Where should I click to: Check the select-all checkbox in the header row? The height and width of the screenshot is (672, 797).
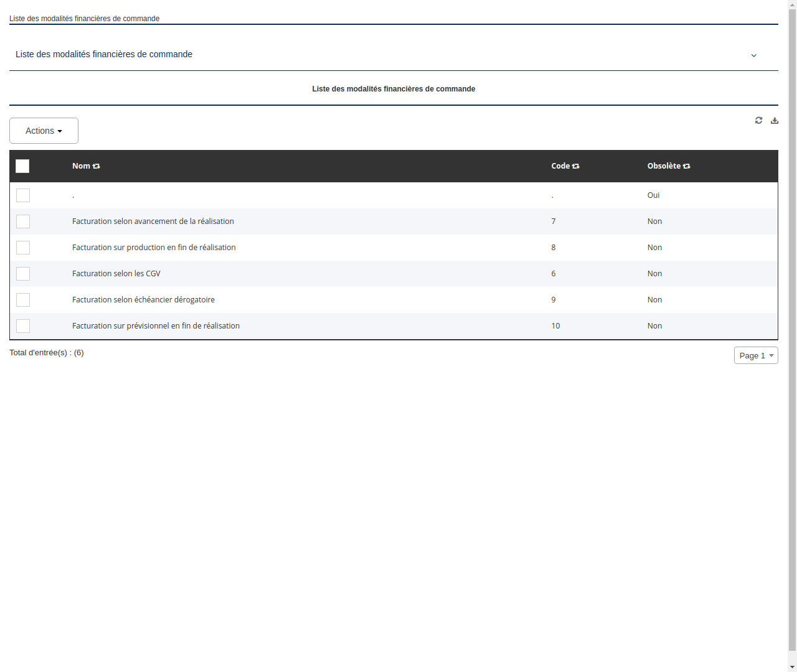click(22, 166)
